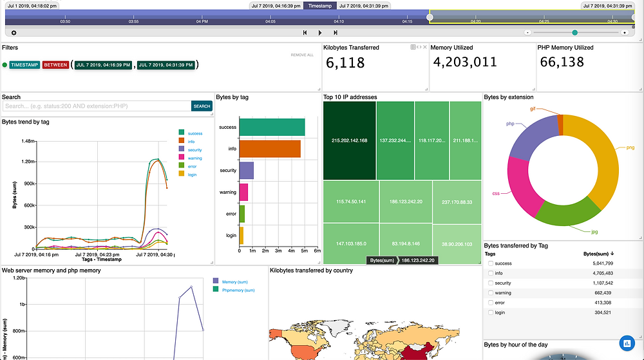Select the Timestamp tab above the timeline
644x360 pixels.
point(320,6)
